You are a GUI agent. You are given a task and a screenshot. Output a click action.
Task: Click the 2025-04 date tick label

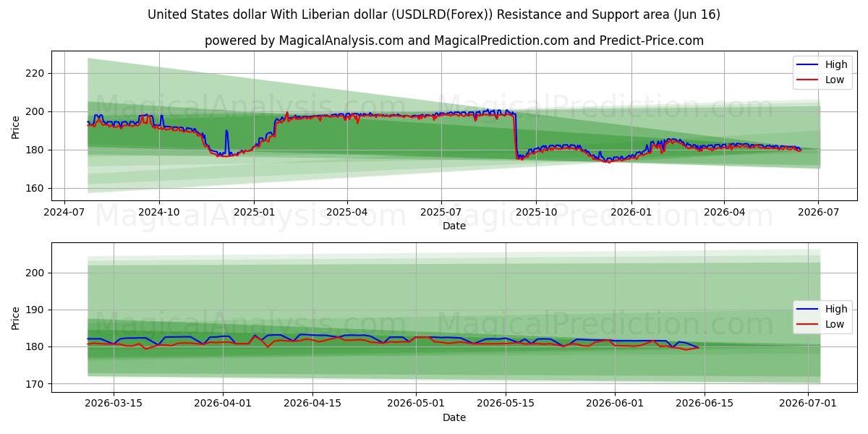click(x=347, y=213)
